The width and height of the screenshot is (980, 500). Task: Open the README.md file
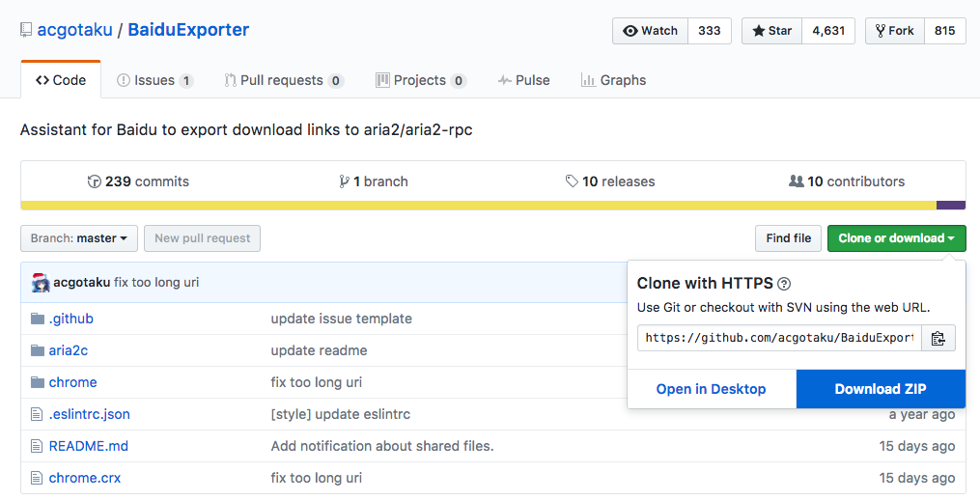89,446
